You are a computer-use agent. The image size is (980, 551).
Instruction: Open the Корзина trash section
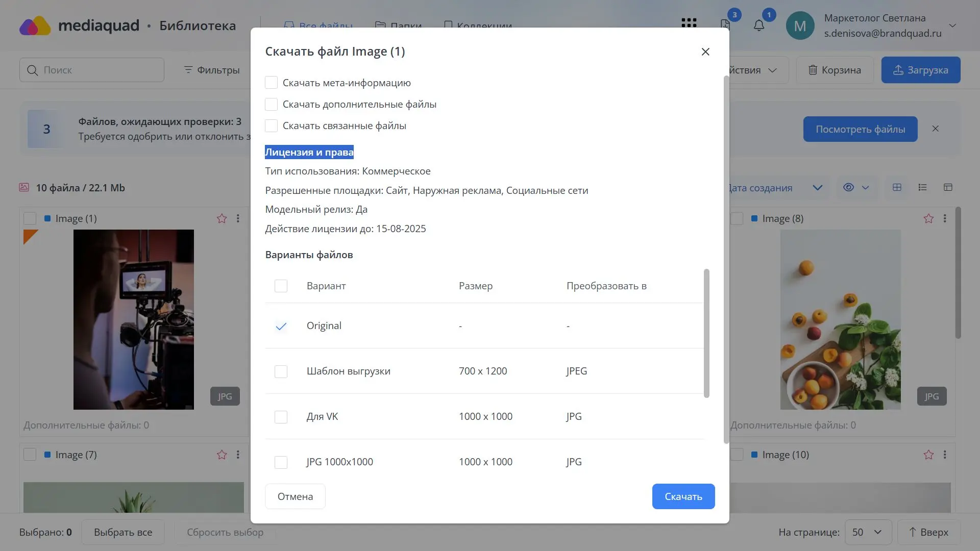835,70
